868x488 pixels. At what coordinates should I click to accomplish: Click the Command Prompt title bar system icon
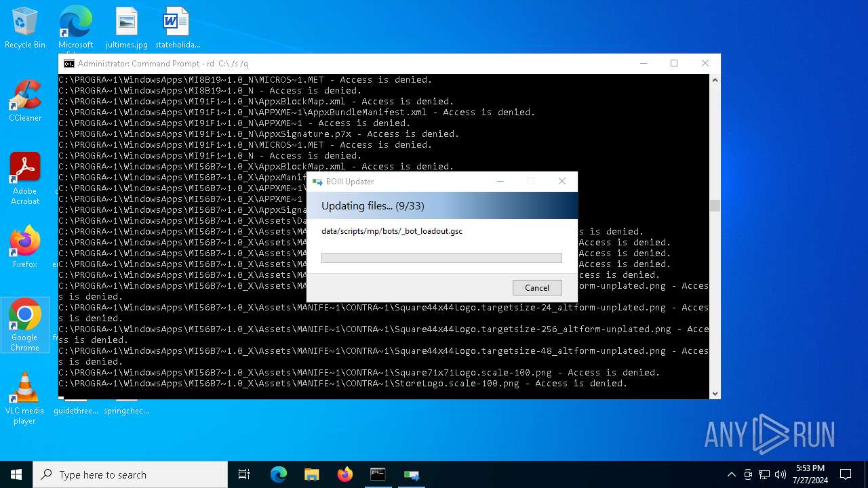(68, 64)
